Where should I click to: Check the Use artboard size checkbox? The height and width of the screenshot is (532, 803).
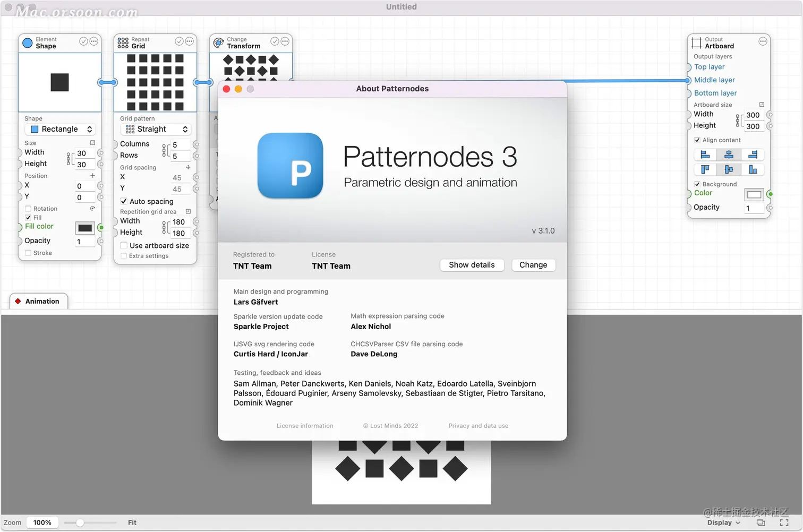coord(124,245)
